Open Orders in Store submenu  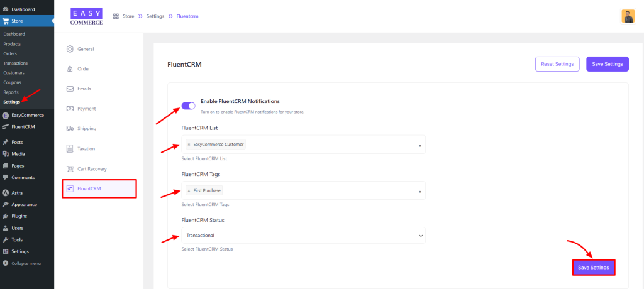[x=10, y=53]
